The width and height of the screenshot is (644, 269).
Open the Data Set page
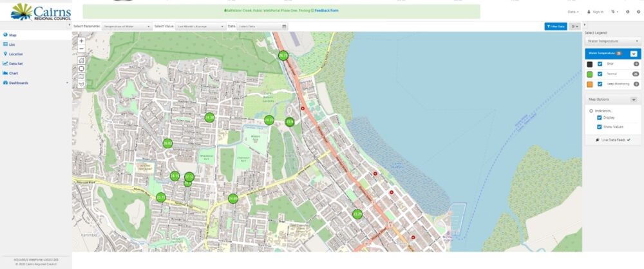pyautogui.click(x=16, y=64)
